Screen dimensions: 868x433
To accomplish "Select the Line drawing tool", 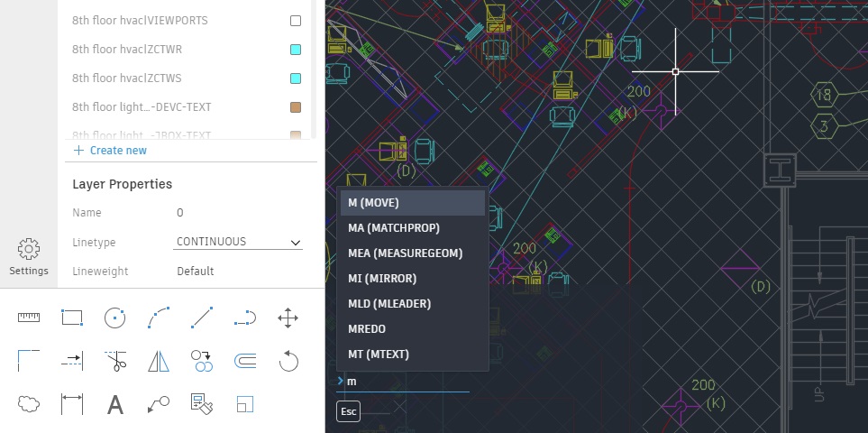I will pyautogui.click(x=202, y=318).
